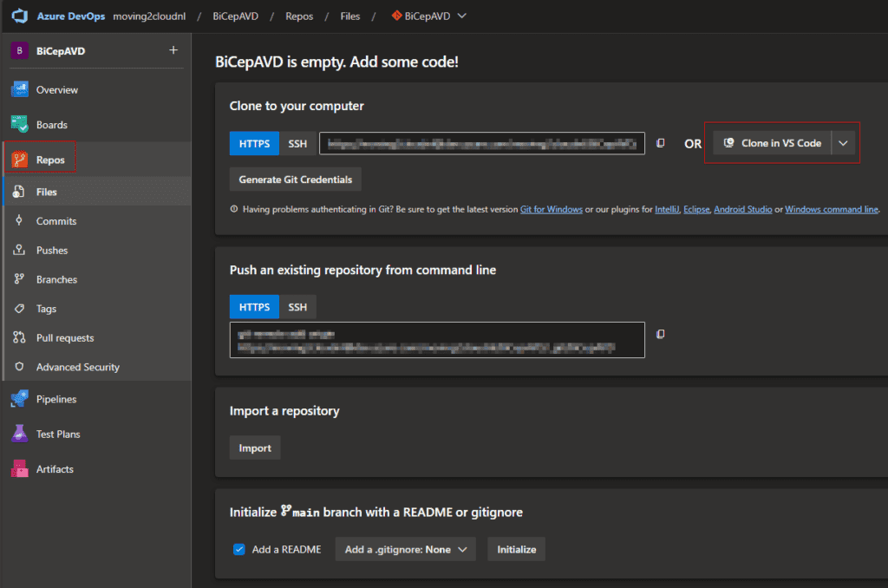Go to Commits in the Repos menu
This screenshot has width=888, height=588.
[56, 221]
